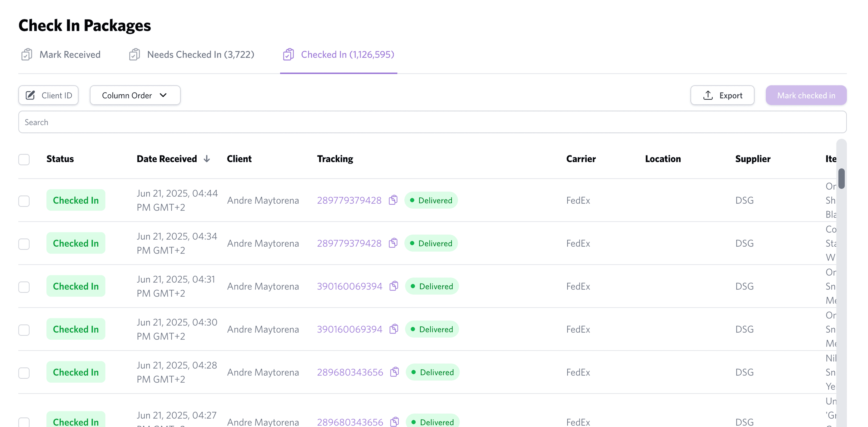Image resolution: width=868 pixels, height=427 pixels.
Task: Open the Mark Received tab
Action: pos(70,54)
